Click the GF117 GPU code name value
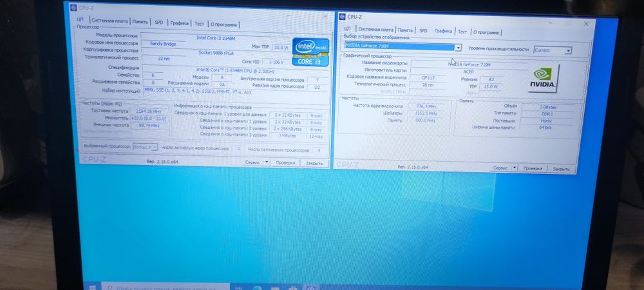 click(428, 77)
